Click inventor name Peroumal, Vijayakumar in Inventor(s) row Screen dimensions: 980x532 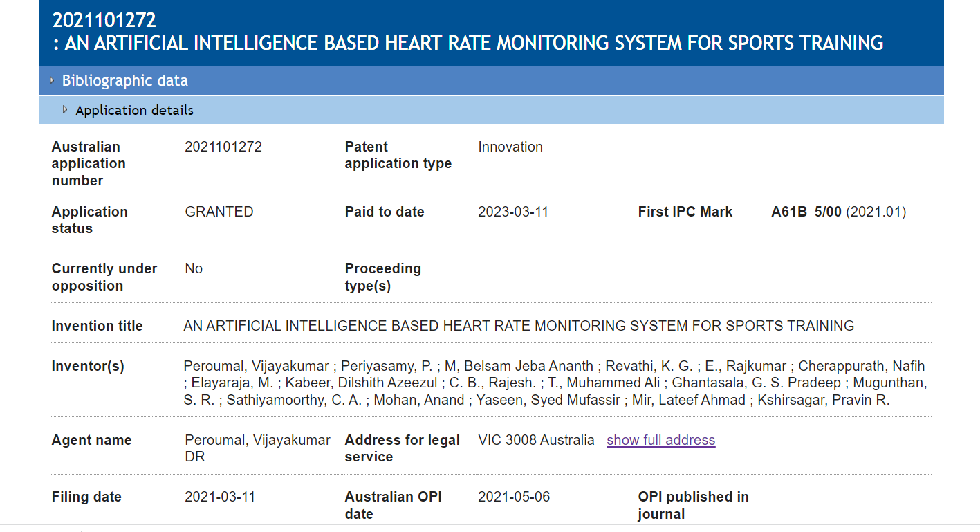tap(256, 366)
